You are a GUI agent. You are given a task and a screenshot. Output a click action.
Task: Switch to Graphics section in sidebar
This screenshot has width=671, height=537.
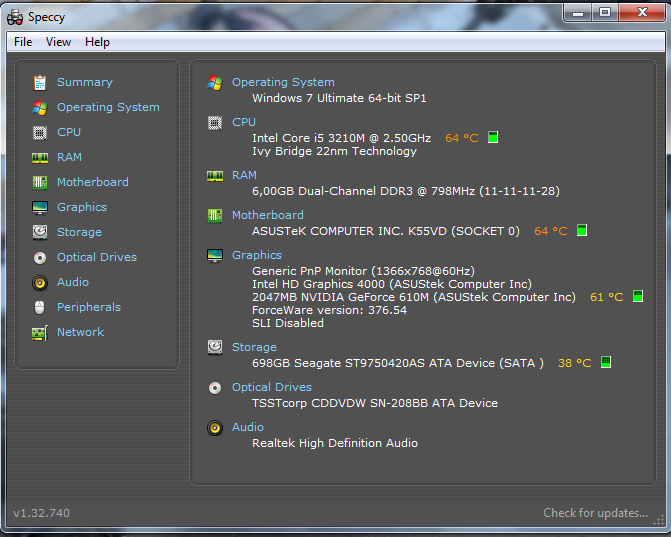pos(82,207)
